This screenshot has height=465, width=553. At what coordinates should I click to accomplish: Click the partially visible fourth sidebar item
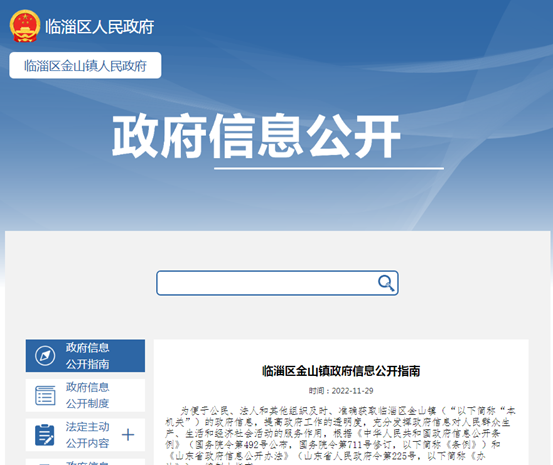[85, 462]
